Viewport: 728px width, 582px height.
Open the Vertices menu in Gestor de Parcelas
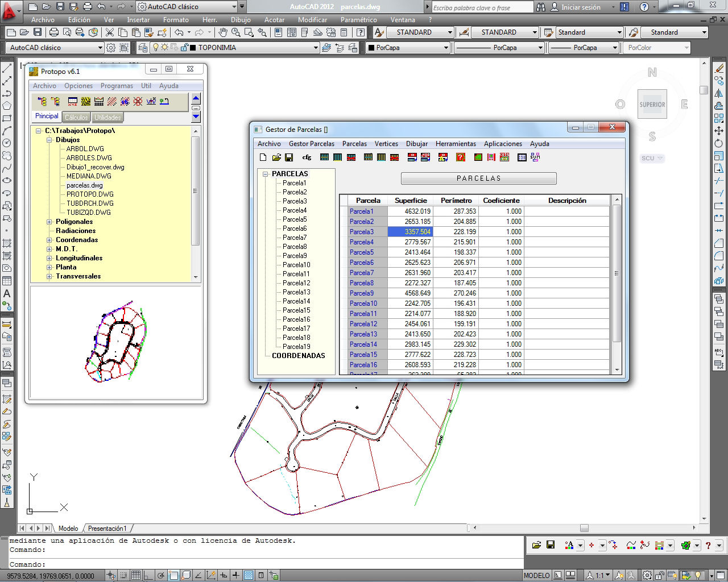click(386, 144)
